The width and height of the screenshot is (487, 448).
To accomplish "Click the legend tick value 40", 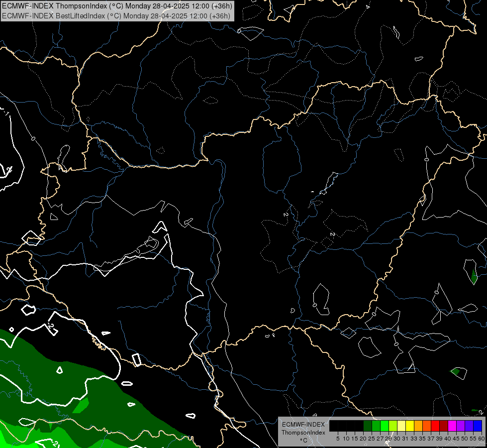I will point(448,439).
